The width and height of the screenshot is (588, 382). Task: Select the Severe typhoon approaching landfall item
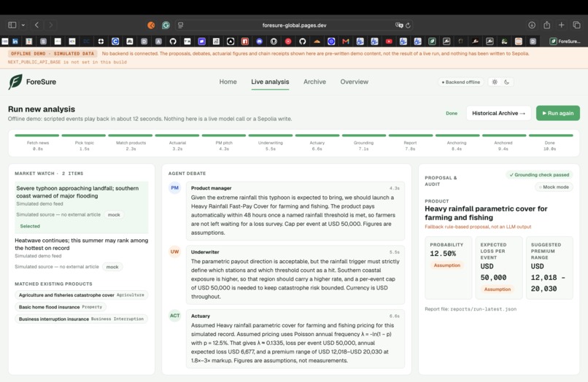click(x=82, y=207)
